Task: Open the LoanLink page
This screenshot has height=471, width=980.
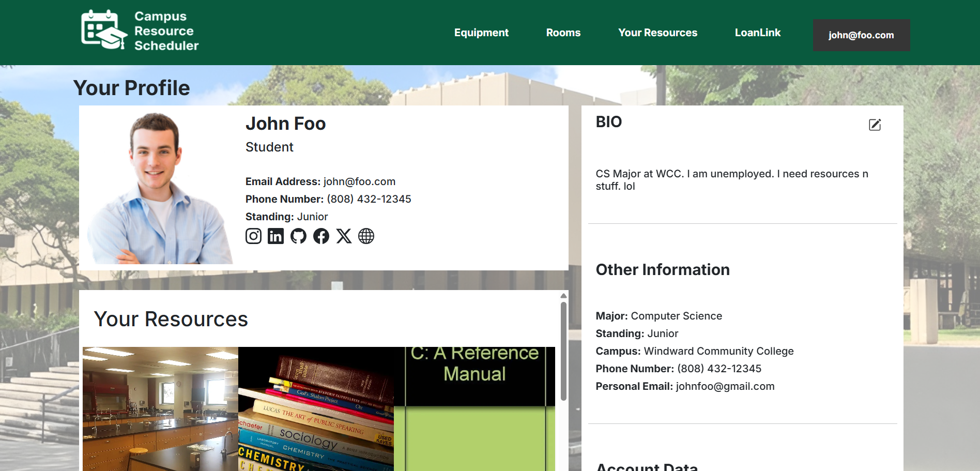Action: [757, 33]
